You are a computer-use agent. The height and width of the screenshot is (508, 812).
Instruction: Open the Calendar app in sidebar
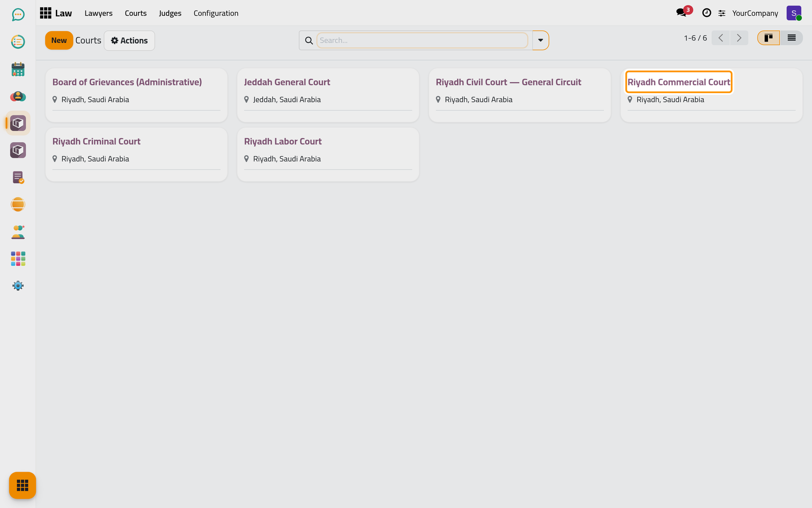(x=18, y=69)
